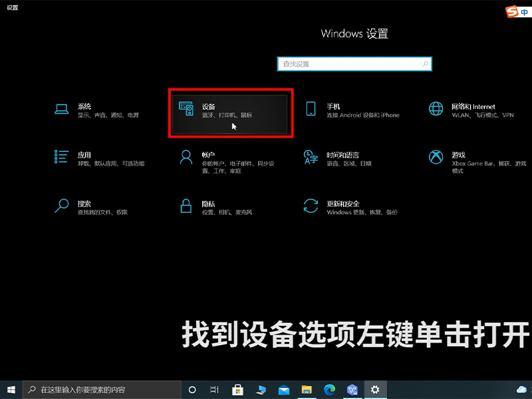532x399 pixels.
Task: Focus the 查找设置 search field
Action: 354,64
